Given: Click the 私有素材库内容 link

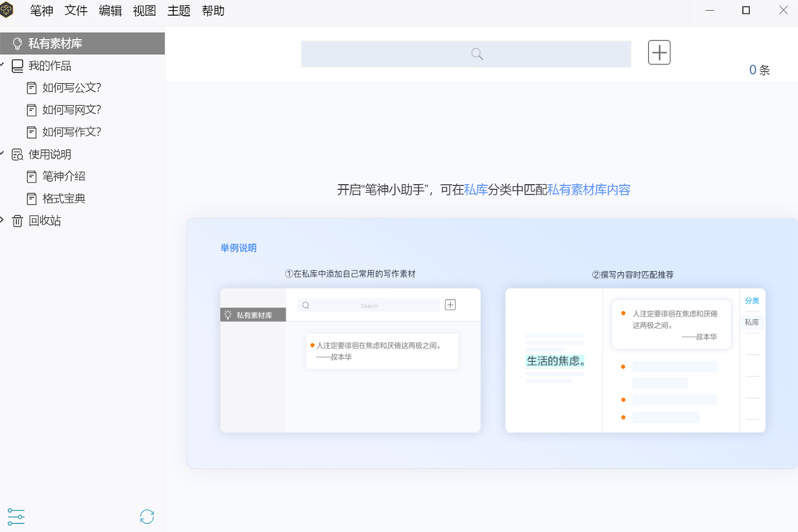Looking at the screenshot, I should 589,190.
